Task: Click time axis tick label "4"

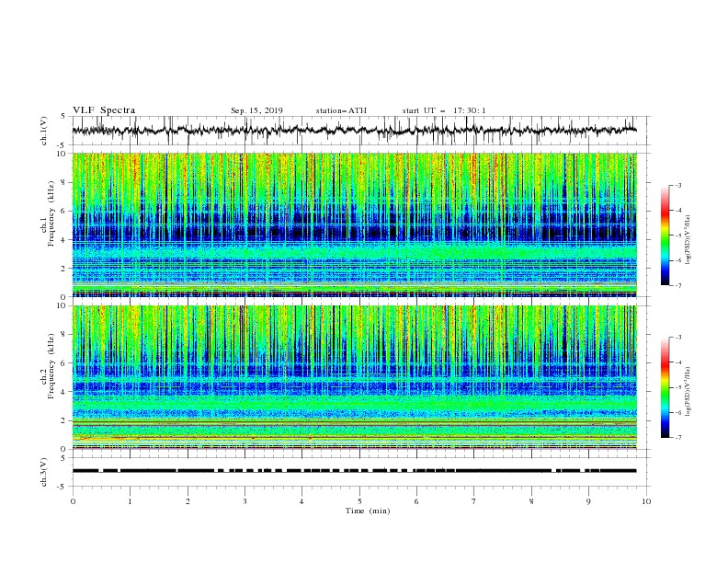Action: point(301,501)
